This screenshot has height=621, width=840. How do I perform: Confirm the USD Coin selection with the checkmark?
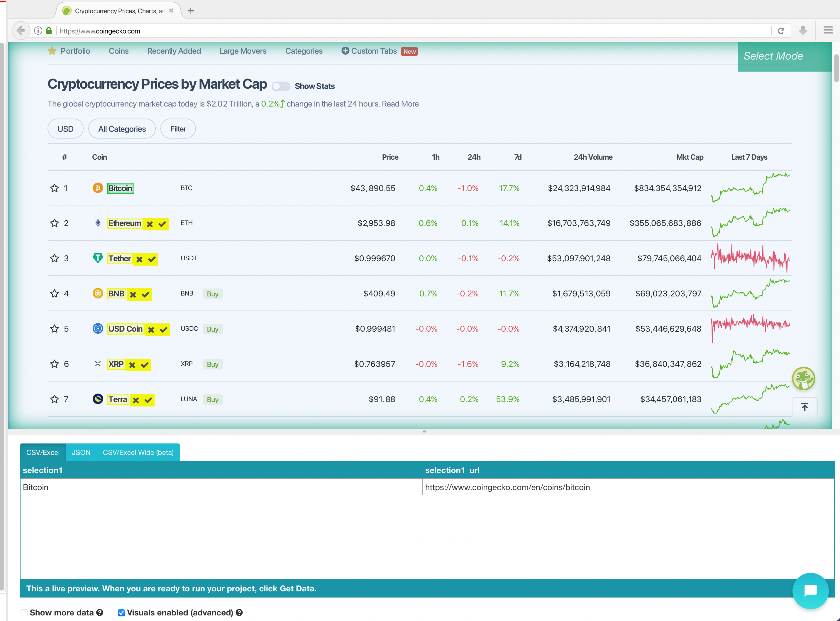coord(163,330)
